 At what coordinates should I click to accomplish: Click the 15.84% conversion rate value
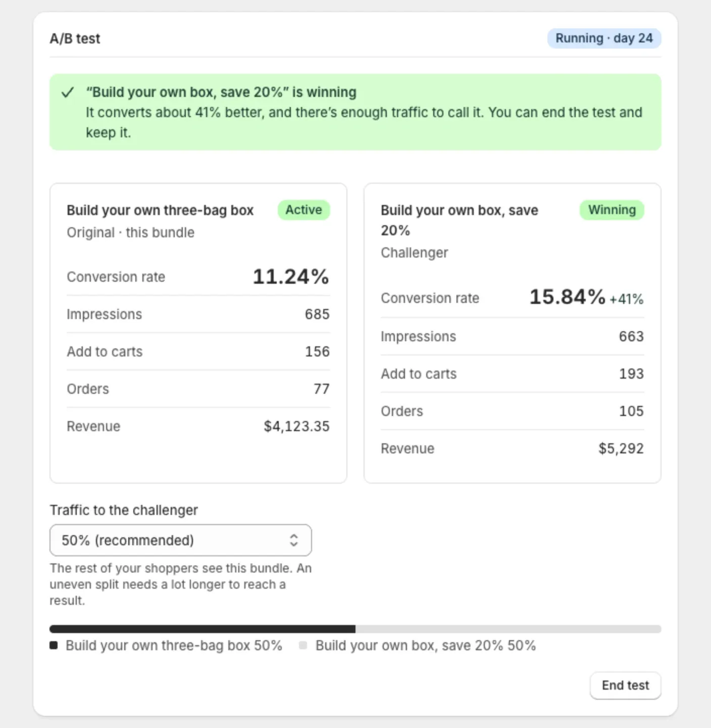(567, 297)
